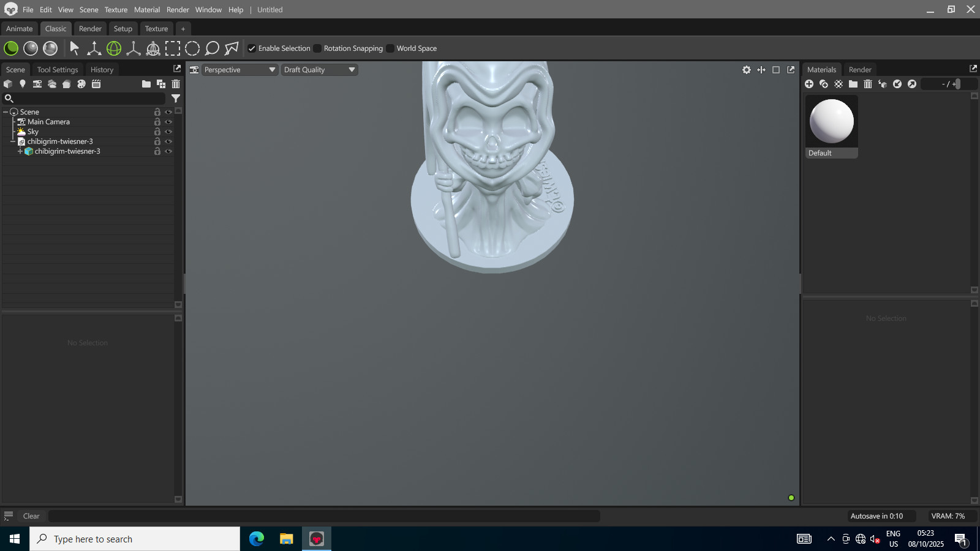Screen dimensions: 980x551
Task: Choose the lasso selection tool
Action: point(212,48)
